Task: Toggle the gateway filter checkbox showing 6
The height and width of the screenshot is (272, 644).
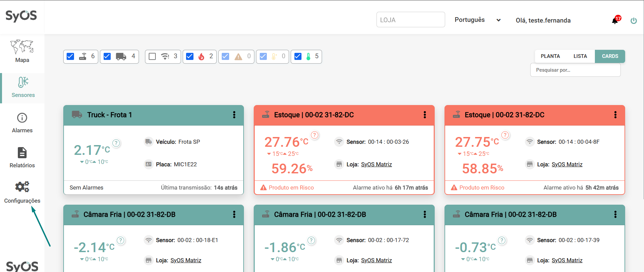Action: click(70, 56)
